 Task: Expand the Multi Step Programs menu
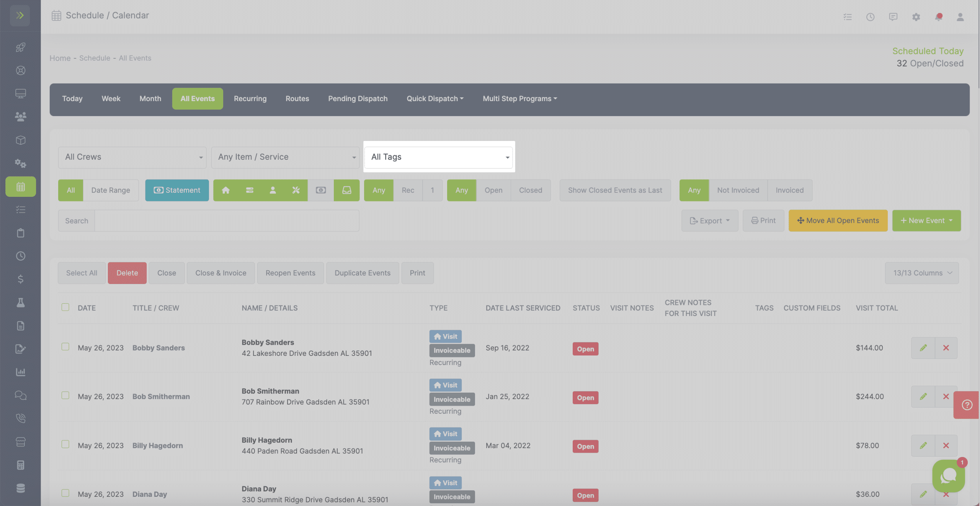[520, 99]
